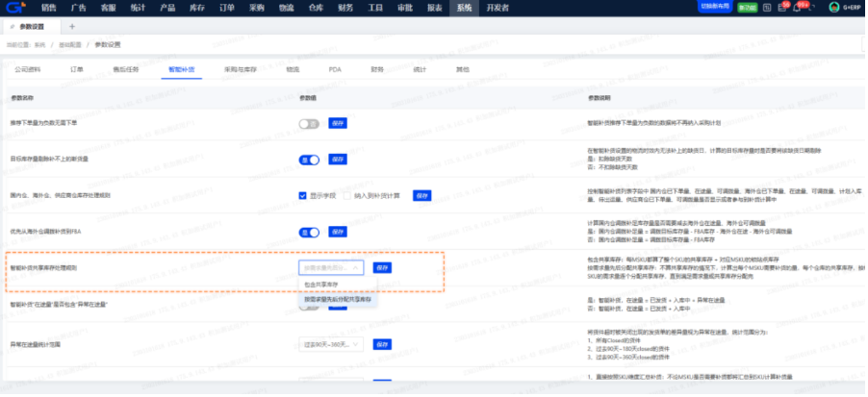Toggle 推荐下单量为负数无需下单 switch

[x=309, y=123]
